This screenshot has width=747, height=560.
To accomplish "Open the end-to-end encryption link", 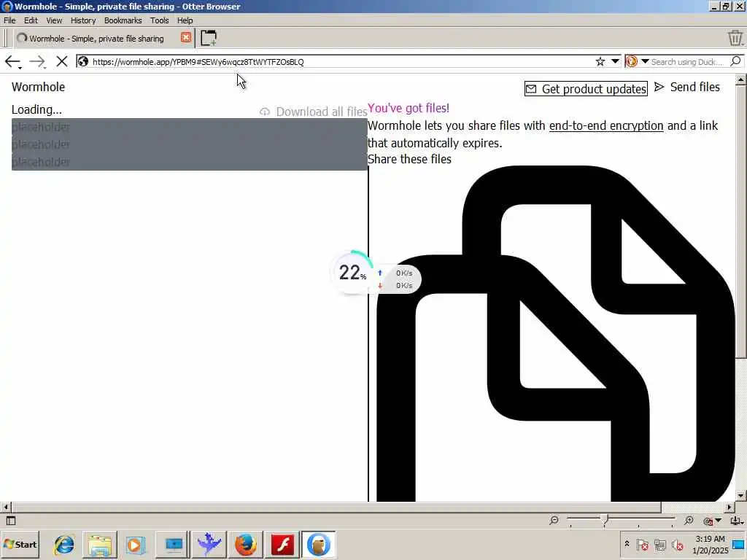I will coord(606,125).
